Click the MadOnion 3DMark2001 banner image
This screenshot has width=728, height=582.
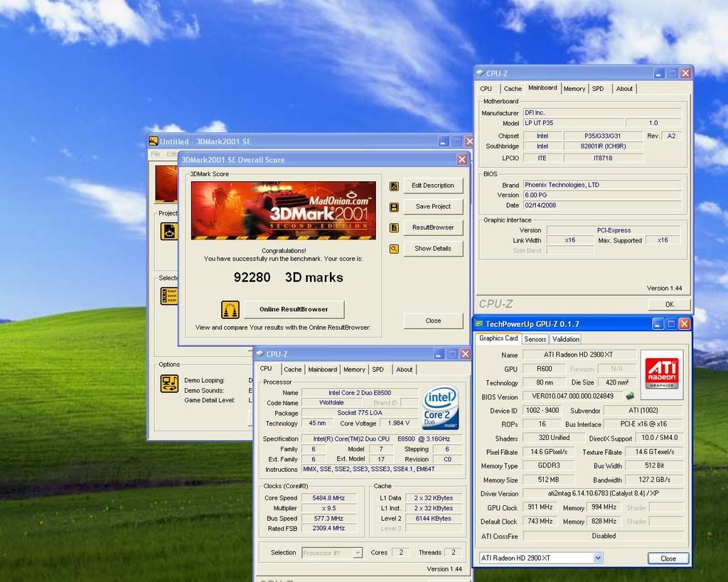point(283,210)
